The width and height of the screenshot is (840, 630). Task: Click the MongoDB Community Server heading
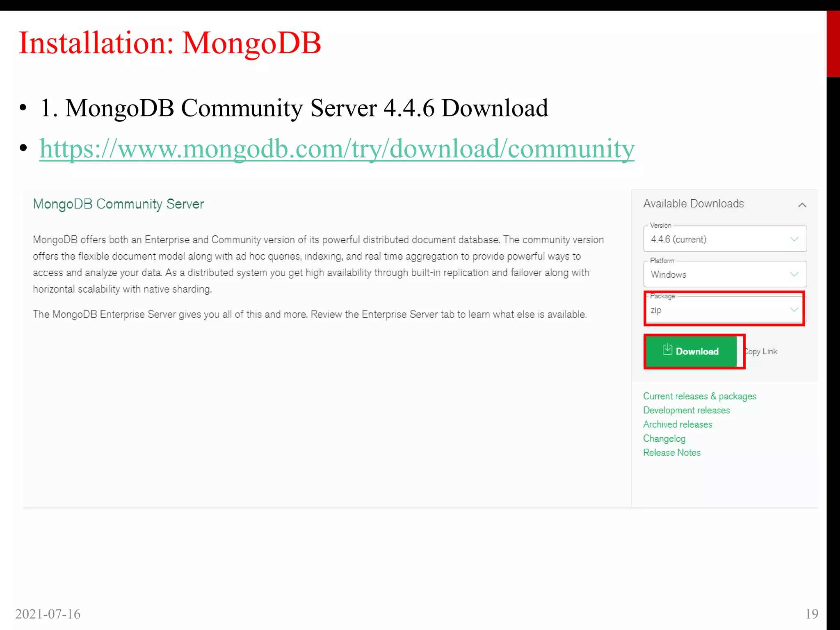coord(119,204)
